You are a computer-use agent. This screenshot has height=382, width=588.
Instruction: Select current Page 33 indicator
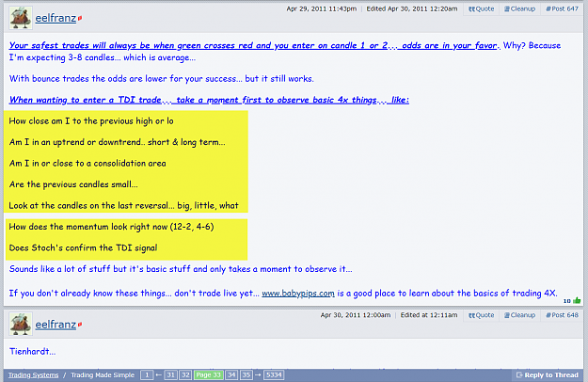pyautogui.click(x=209, y=374)
